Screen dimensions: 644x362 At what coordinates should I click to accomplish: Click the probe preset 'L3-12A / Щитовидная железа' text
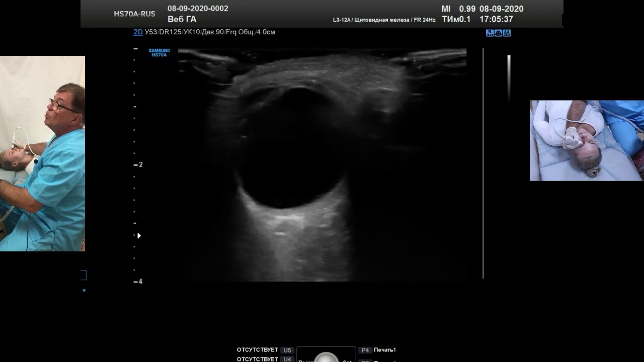click(x=371, y=20)
